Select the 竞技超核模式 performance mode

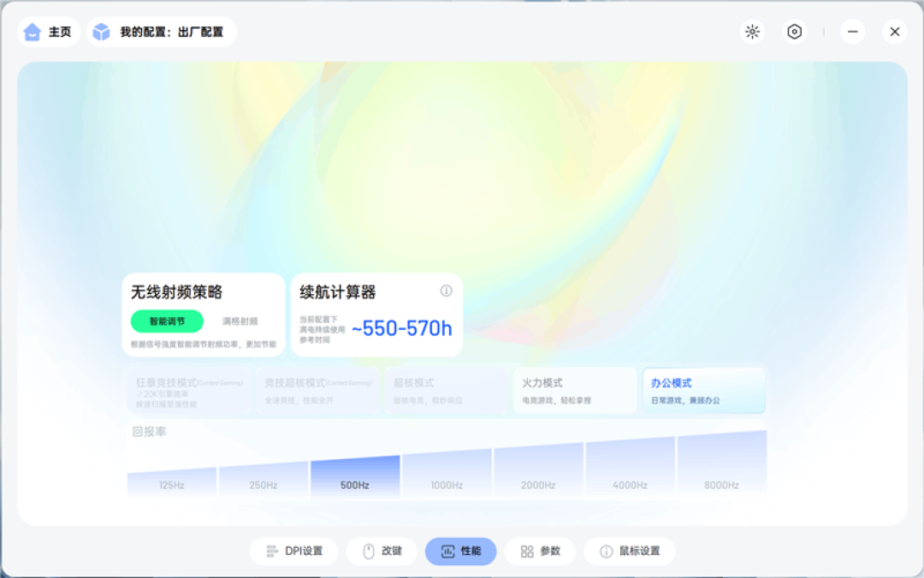[x=317, y=392]
